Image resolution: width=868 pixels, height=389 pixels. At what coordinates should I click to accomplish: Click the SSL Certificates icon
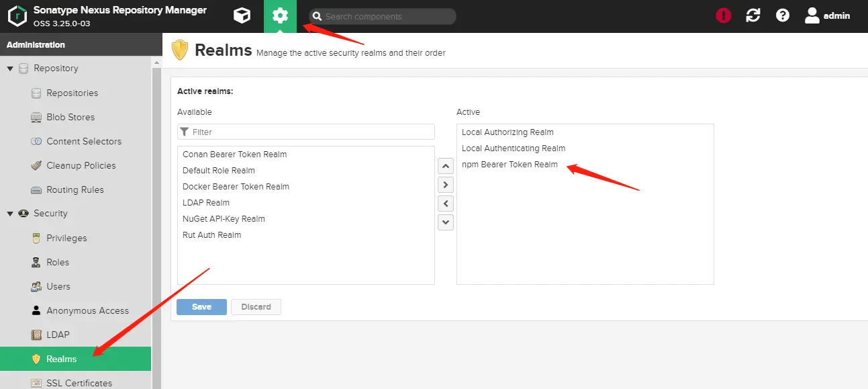tap(36, 383)
